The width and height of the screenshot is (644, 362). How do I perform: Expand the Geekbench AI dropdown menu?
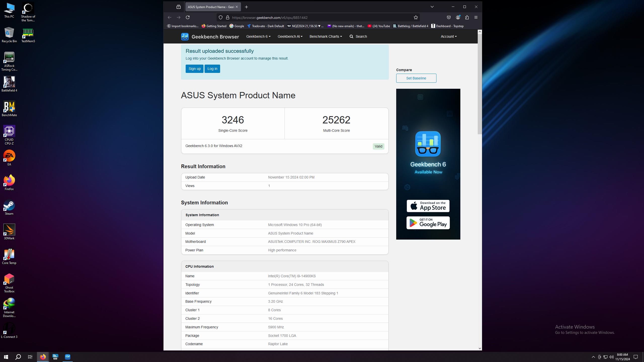click(290, 36)
